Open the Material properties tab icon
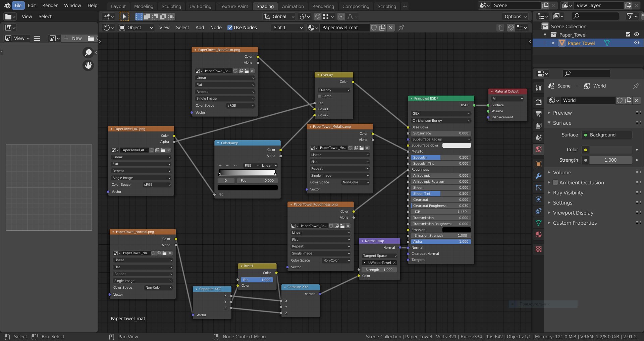The height and width of the screenshot is (341, 644). pyautogui.click(x=538, y=234)
